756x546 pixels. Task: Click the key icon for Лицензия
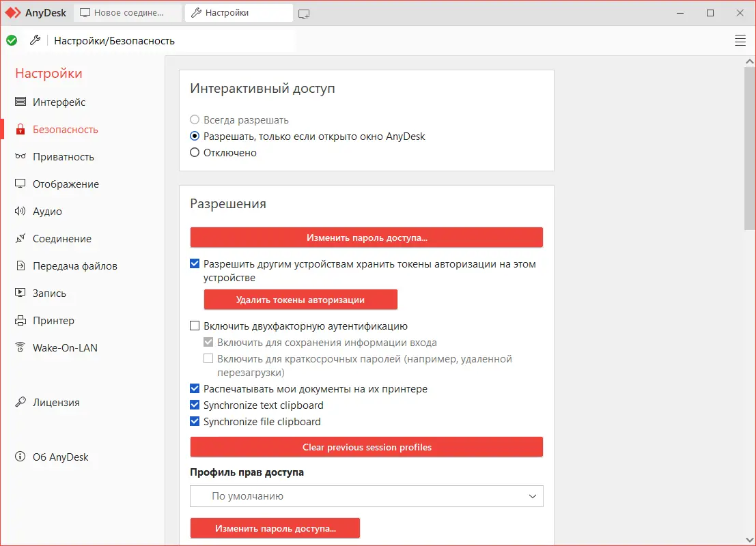click(20, 402)
